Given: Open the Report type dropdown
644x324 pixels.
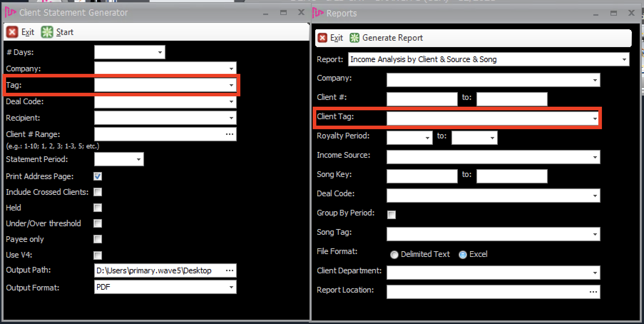Looking at the screenshot, I should (624, 59).
